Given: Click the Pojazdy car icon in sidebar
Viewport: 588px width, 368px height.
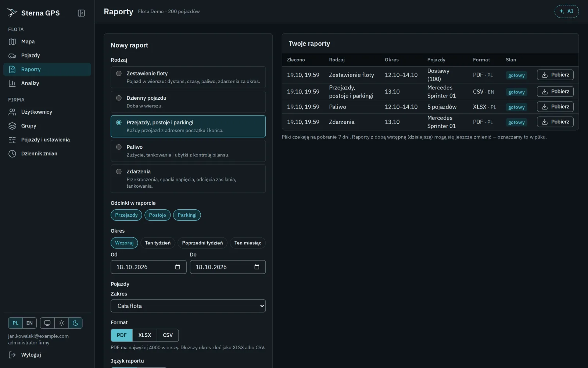Looking at the screenshot, I should pyautogui.click(x=12, y=56).
